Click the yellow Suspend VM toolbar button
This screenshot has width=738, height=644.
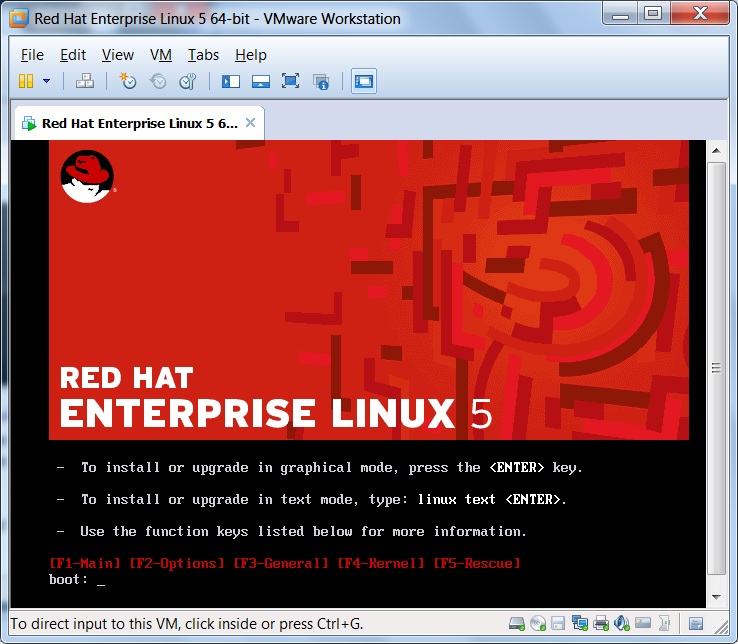[26, 81]
